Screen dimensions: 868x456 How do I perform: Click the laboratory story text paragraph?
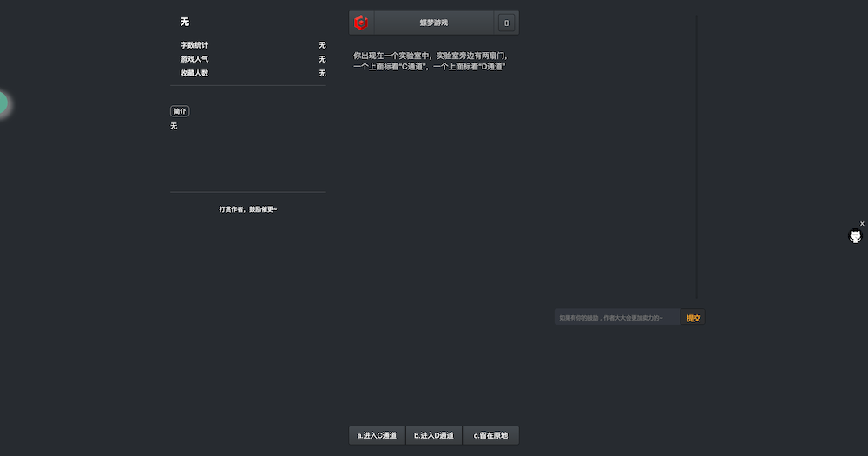point(431,61)
